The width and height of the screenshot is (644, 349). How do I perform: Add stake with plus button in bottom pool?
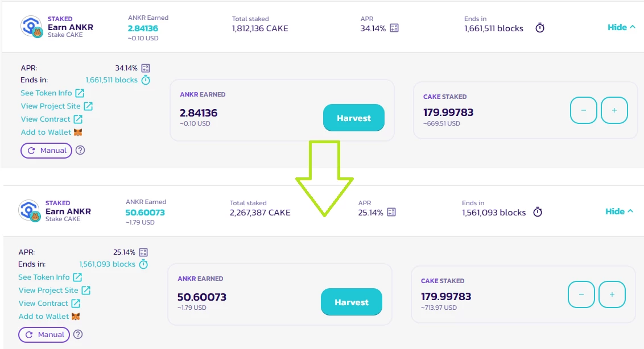click(x=612, y=294)
